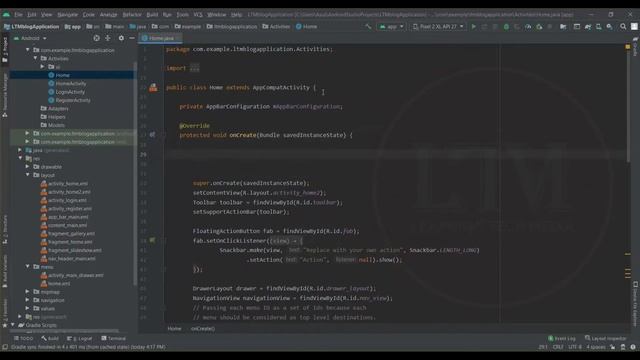The image size is (640, 360).
Task: Open the Build tool window
Action: click(x=50, y=338)
